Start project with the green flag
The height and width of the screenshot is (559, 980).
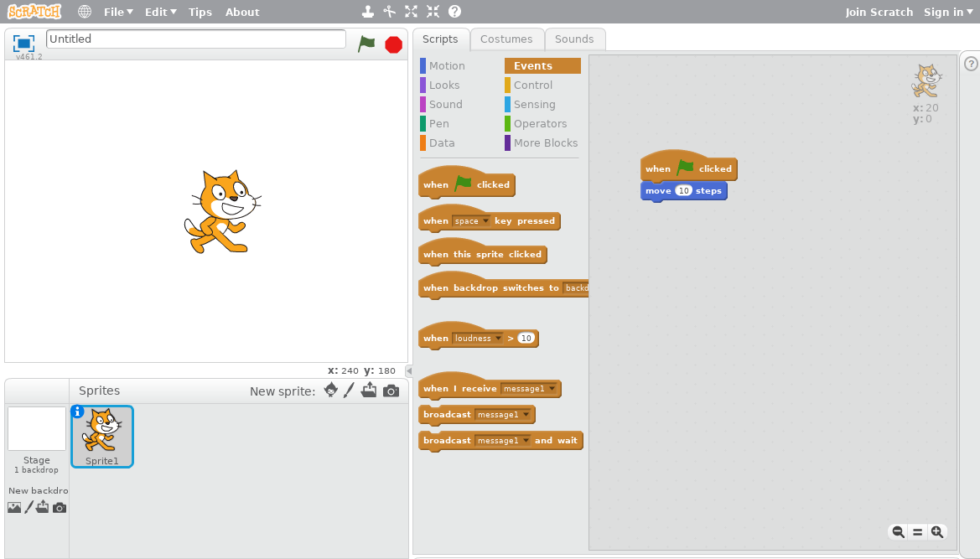point(366,44)
